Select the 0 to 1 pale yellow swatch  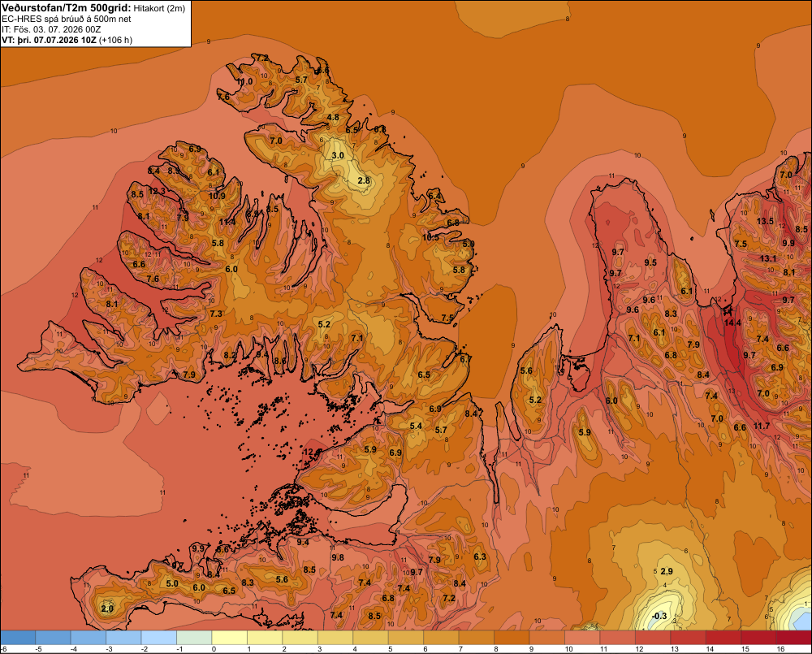point(230,638)
